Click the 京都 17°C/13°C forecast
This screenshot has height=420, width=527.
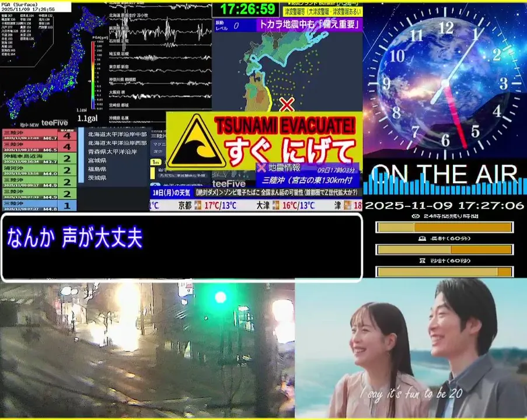(207, 205)
